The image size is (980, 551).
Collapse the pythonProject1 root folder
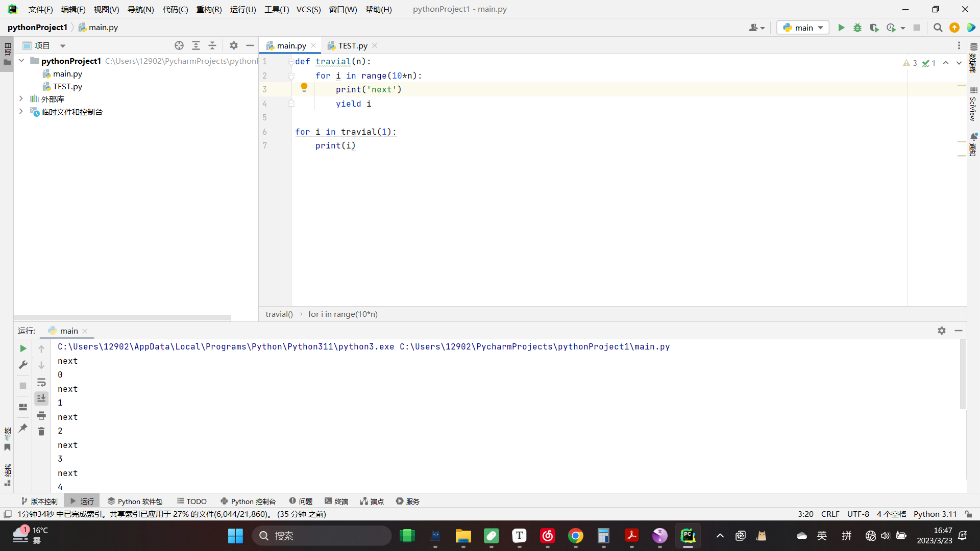pos(21,61)
